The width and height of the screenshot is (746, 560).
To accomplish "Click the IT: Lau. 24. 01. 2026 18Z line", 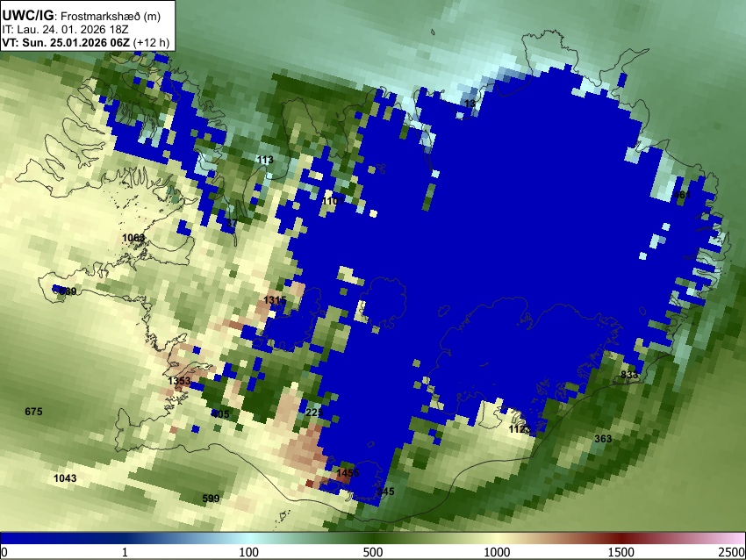I will (65, 30).
